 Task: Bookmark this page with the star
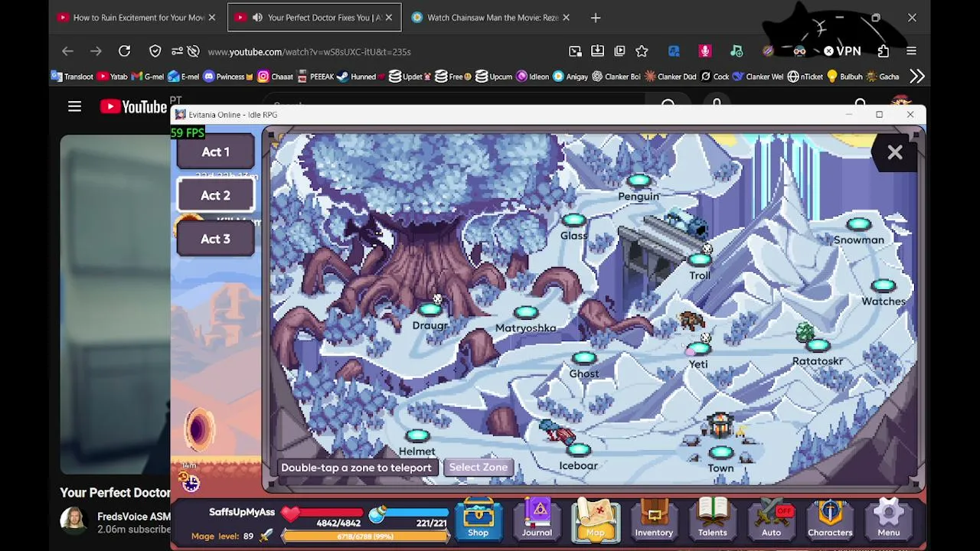tap(642, 51)
